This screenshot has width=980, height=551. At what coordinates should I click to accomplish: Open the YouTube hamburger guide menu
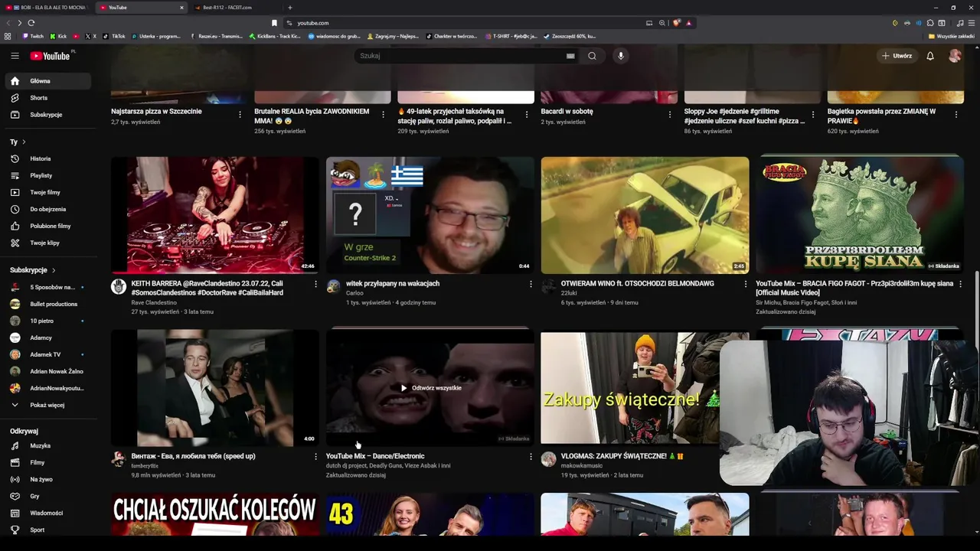[15, 56]
